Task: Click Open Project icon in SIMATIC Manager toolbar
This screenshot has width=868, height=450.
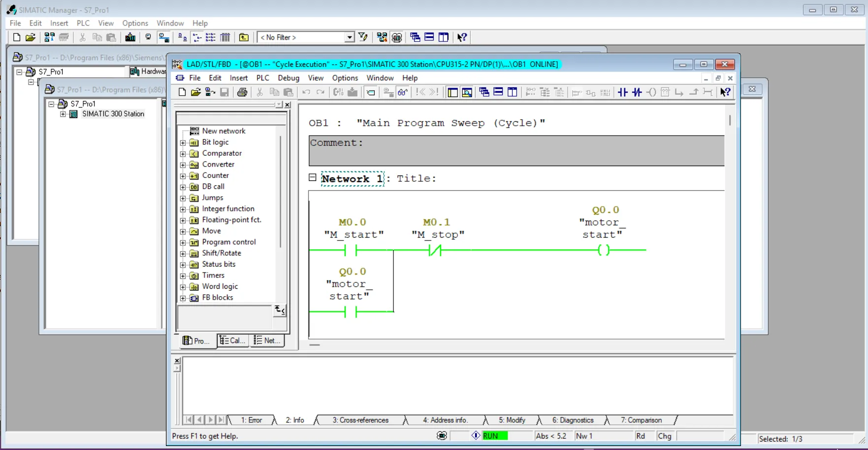Action: coord(31,37)
